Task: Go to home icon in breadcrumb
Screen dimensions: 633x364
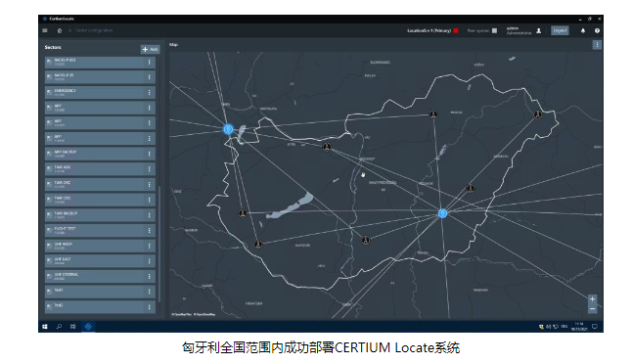Action: pyautogui.click(x=60, y=30)
